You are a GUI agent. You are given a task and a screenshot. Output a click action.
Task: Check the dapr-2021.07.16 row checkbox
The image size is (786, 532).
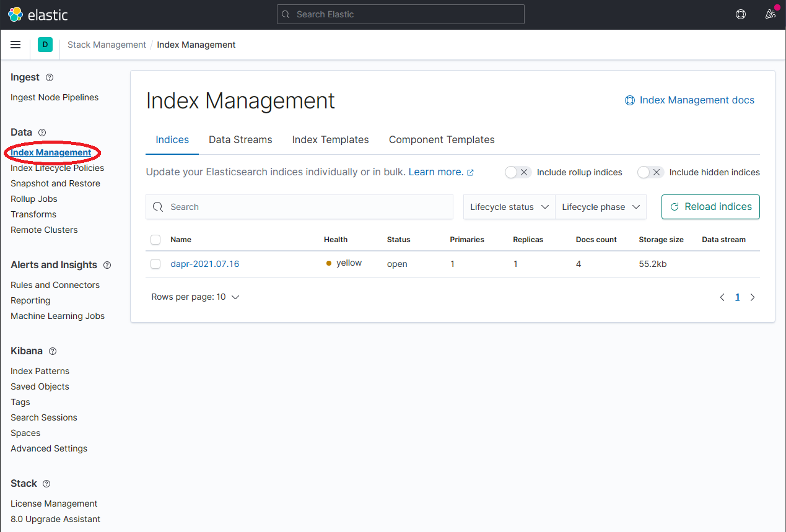tap(155, 263)
